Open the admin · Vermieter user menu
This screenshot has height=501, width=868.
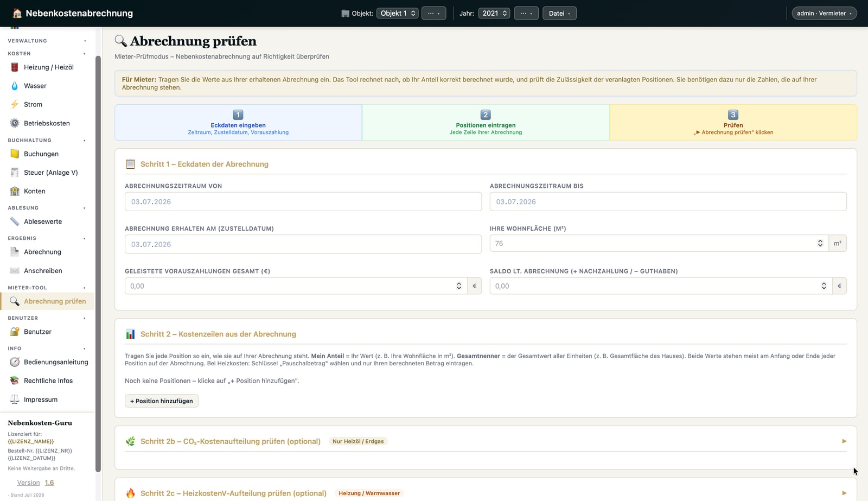824,13
